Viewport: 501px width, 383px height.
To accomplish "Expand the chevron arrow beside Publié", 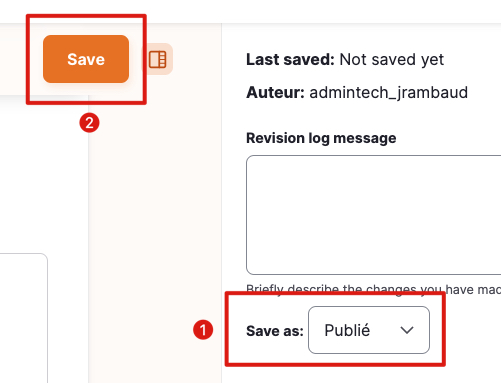I will [407, 330].
